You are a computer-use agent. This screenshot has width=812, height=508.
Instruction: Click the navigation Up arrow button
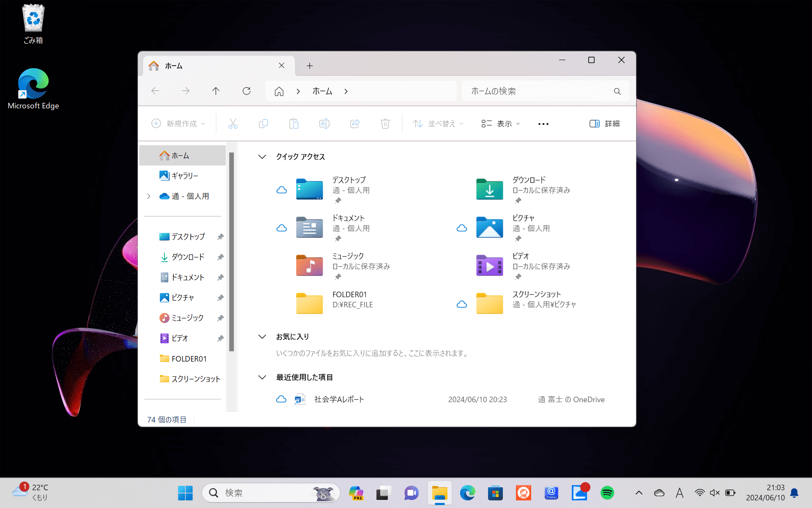point(216,91)
